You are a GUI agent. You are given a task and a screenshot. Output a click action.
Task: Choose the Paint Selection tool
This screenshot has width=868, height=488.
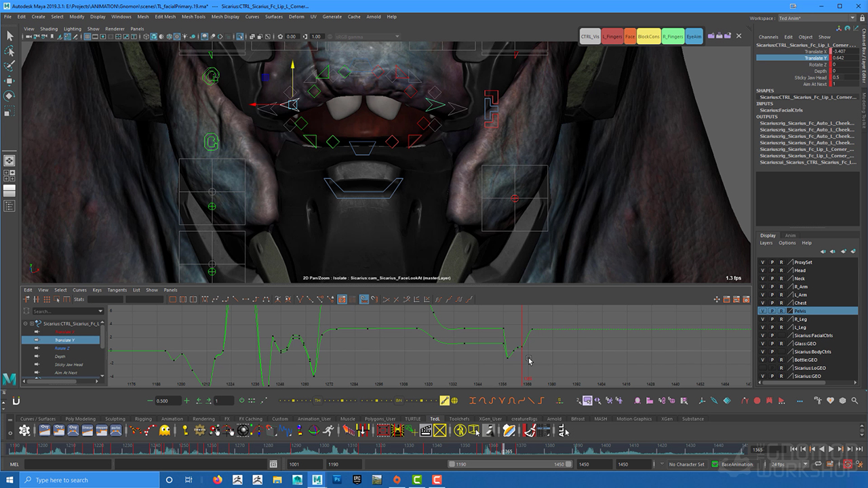coord(9,66)
